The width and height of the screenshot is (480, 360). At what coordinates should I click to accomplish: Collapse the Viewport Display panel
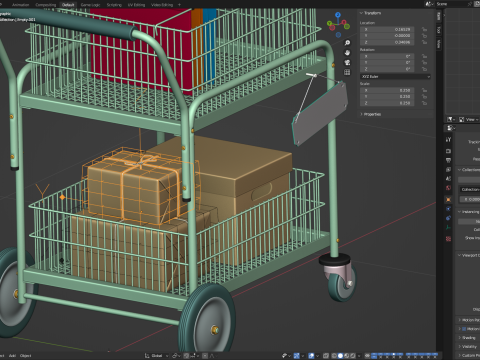[x=469, y=255]
